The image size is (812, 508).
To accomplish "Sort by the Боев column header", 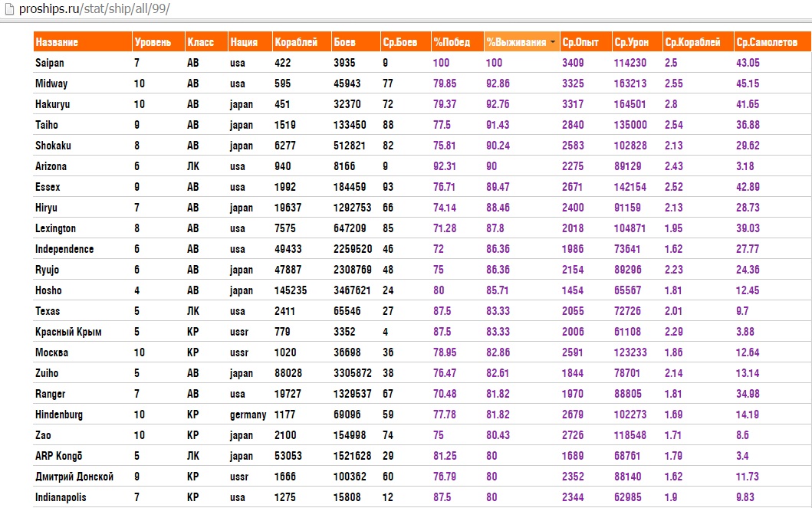I will click(344, 43).
